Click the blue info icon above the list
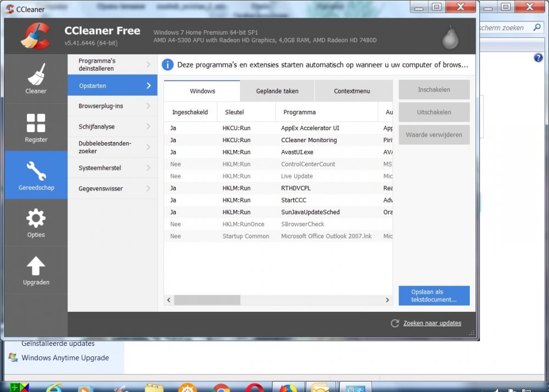This screenshot has width=549, height=392. pyautogui.click(x=168, y=65)
